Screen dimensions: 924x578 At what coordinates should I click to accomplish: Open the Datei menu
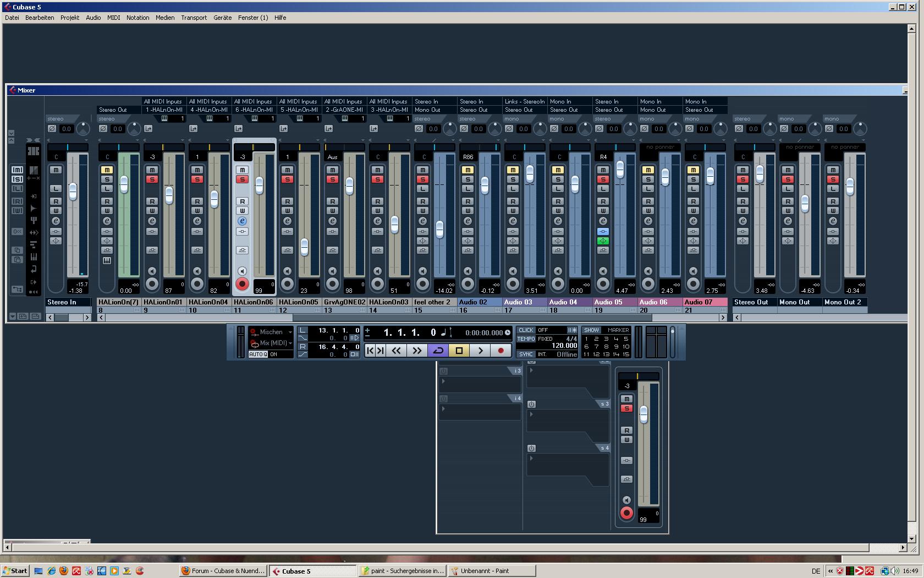(12, 18)
